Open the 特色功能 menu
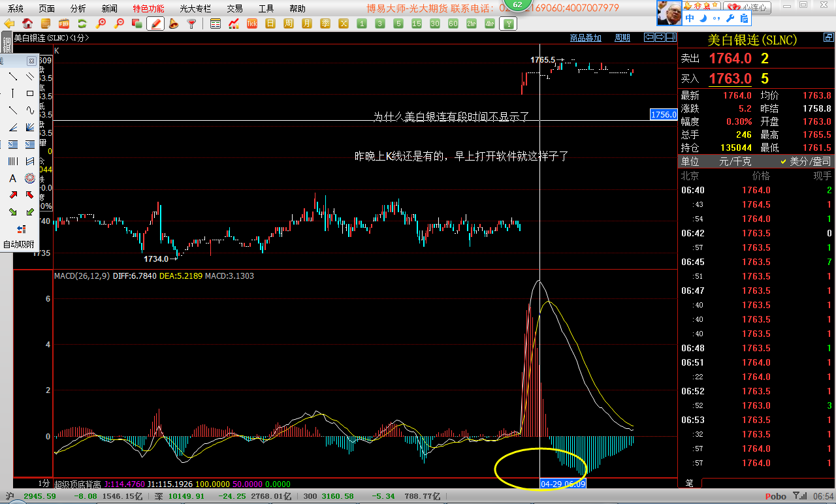836x504 pixels. coord(148,8)
